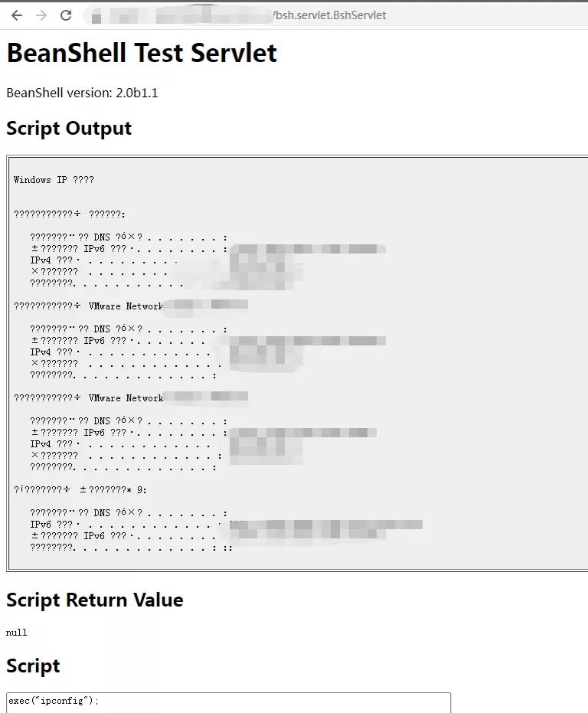The image size is (588, 713).
Task: Click the adapter line ending in 9:
Action: [x=80, y=489]
